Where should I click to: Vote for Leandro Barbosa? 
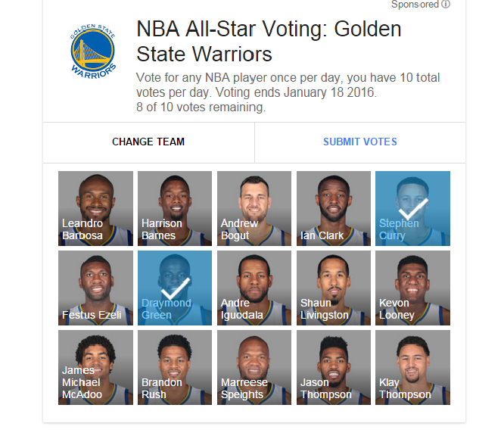coord(95,208)
